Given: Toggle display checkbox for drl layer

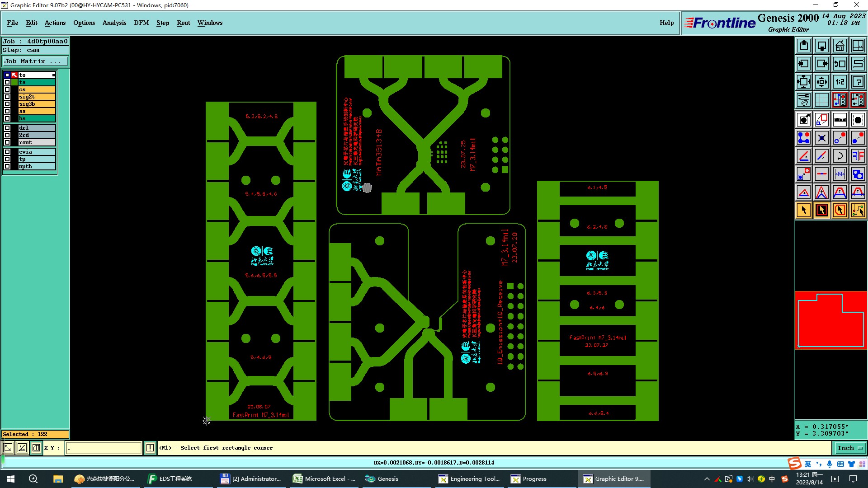Looking at the screenshot, I should (x=7, y=128).
